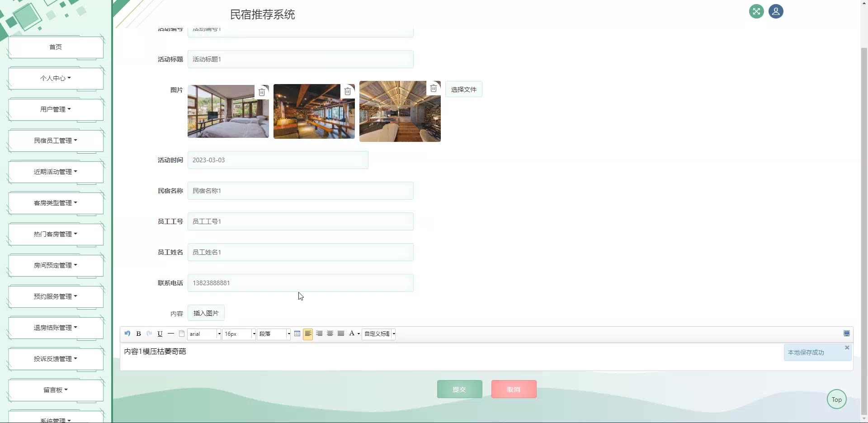The image size is (868, 423).
Task: Expand 个人中心 sidebar menu
Action: tap(56, 78)
